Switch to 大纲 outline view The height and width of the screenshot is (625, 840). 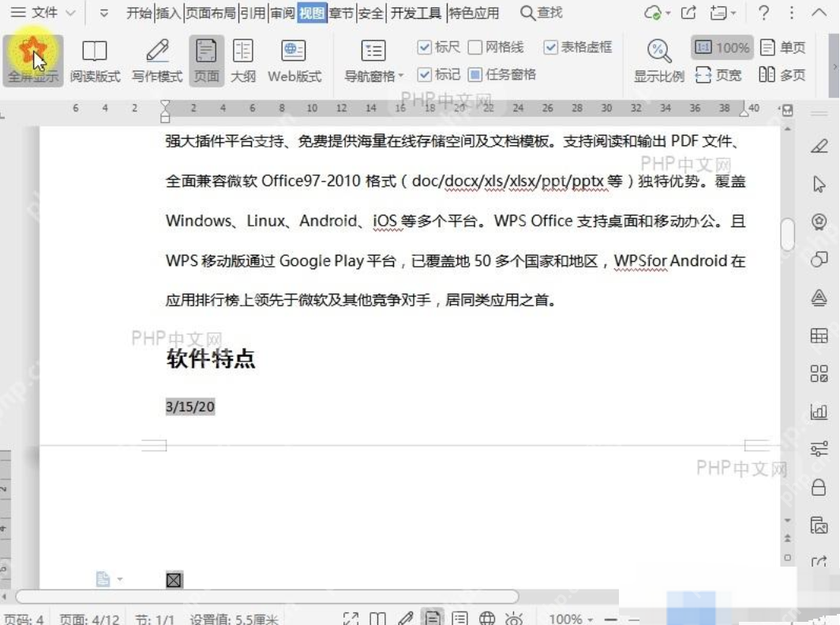click(x=242, y=61)
